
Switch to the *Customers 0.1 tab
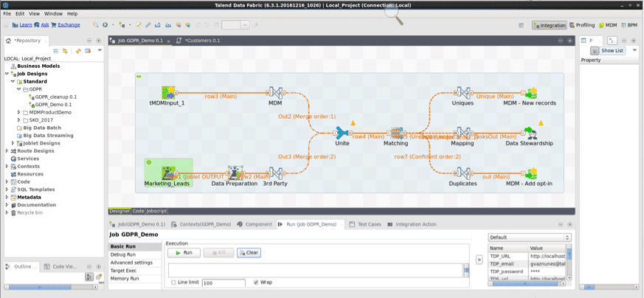[x=198, y=41]
